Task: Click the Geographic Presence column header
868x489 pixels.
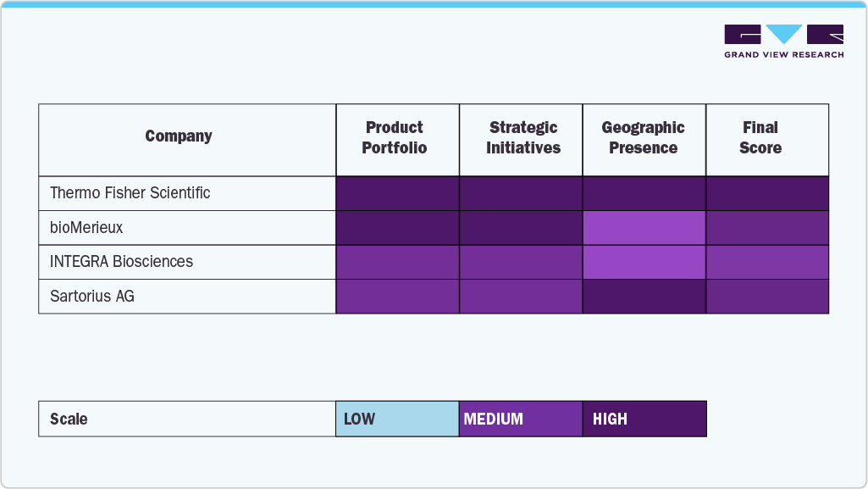Action: [644, 138]
